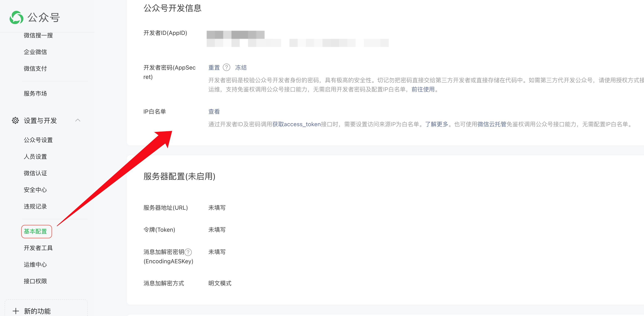Click the 了解更多 link
644x316 pixels.
coord(436,124)
